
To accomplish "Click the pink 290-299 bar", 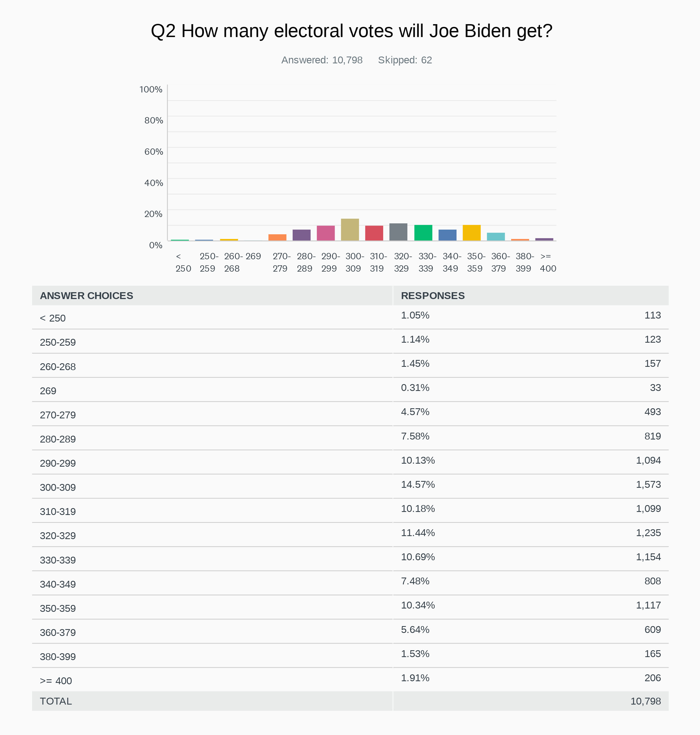I will [325, 233].
